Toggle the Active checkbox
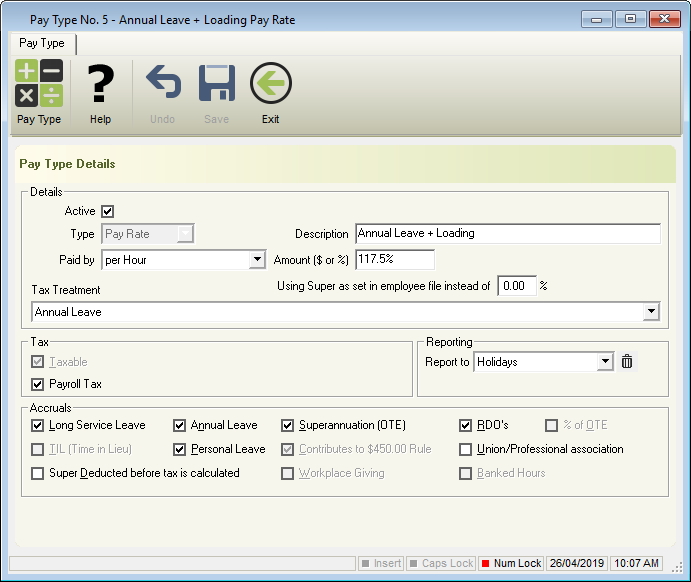The width and height of the screenshot is (691, 582). click(x=108, y=211)
